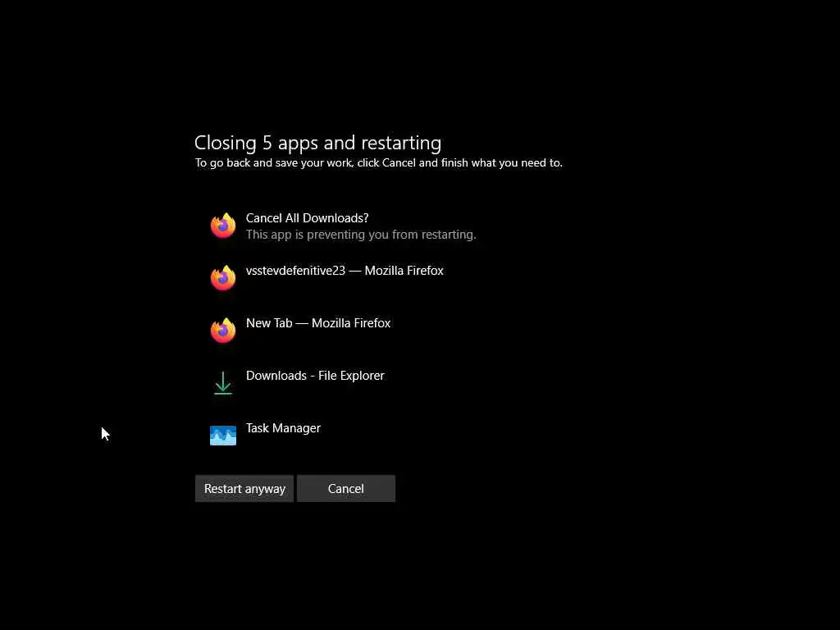Viewport: 840px width, 630px height.
Task: Click the Cancel button
Action: tap(346, 489)
